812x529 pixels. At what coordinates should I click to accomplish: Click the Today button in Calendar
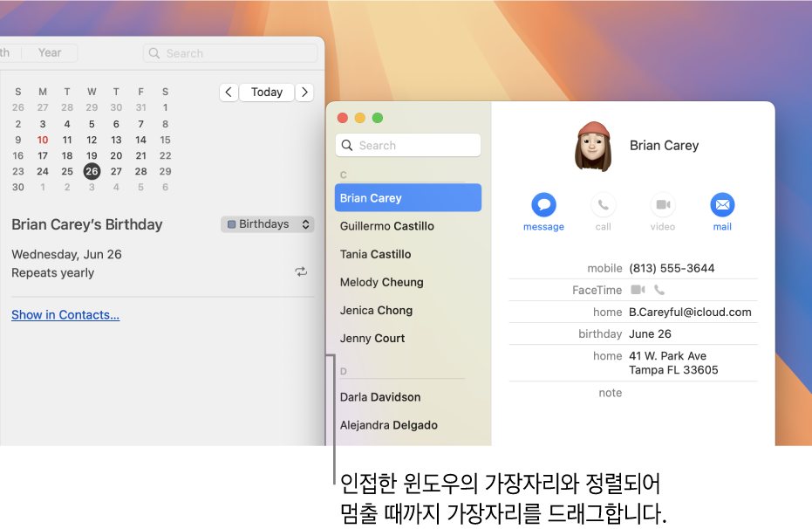pyautogui.click(x=267, y=93)
